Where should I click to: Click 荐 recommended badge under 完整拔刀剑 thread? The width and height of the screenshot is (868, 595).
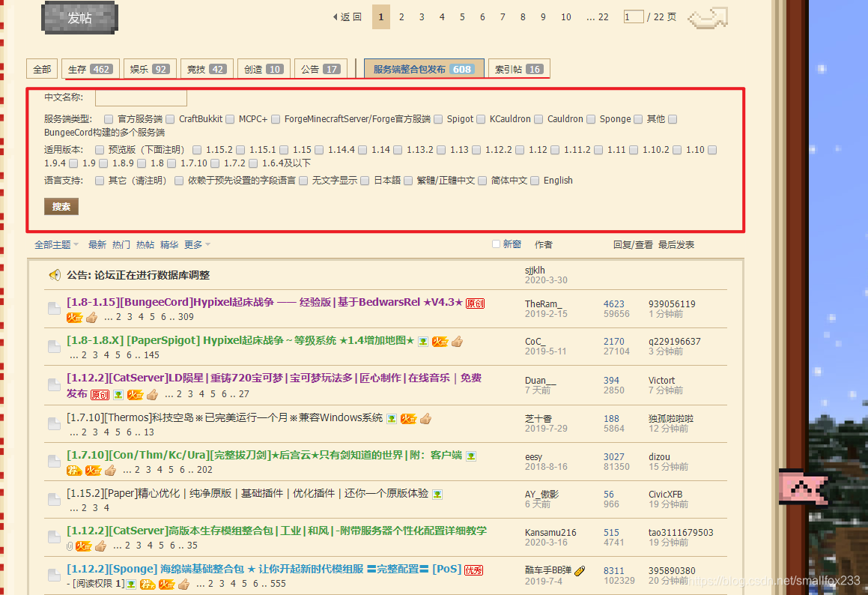74,471
